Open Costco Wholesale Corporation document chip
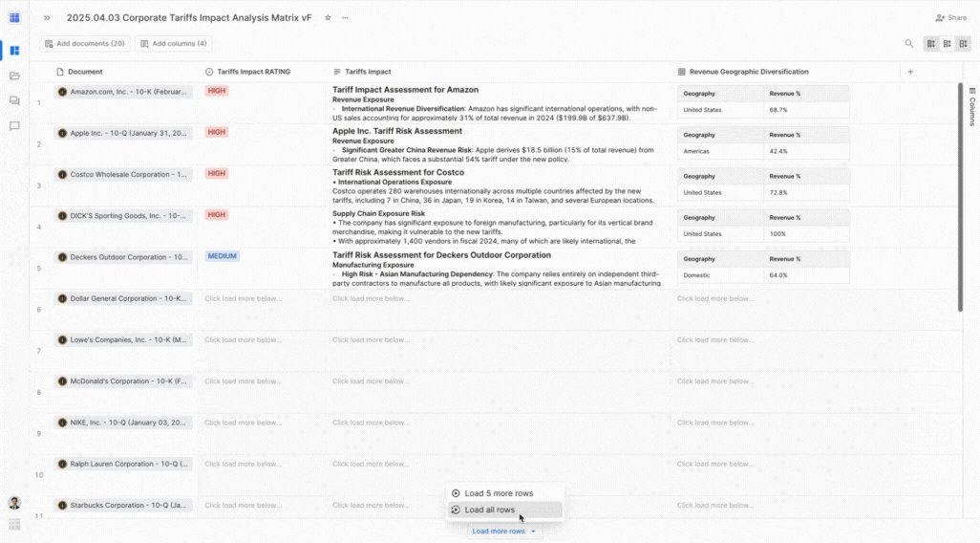This screenshot has height=543, width=980. [x=123, y=175]
